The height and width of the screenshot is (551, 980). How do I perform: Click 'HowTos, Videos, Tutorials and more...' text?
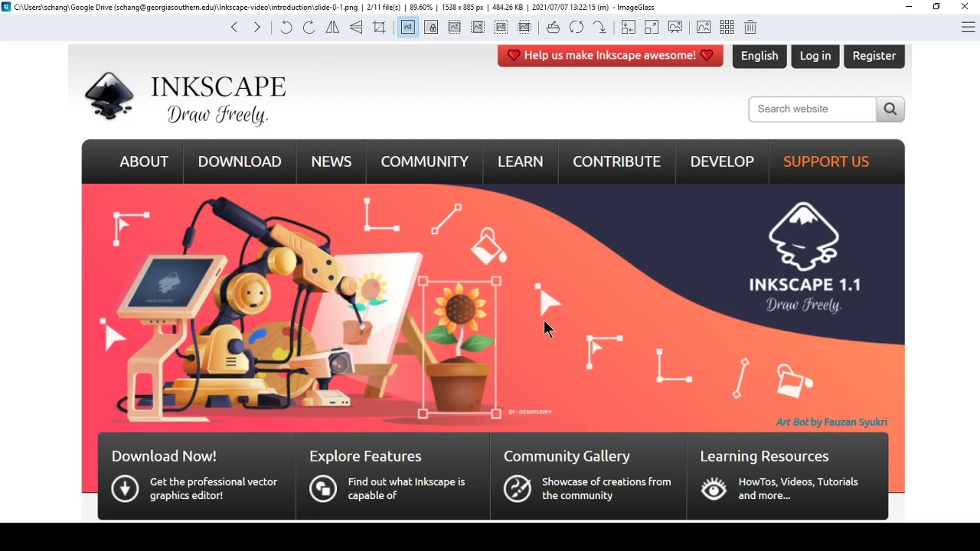click(x=798, y=488)
